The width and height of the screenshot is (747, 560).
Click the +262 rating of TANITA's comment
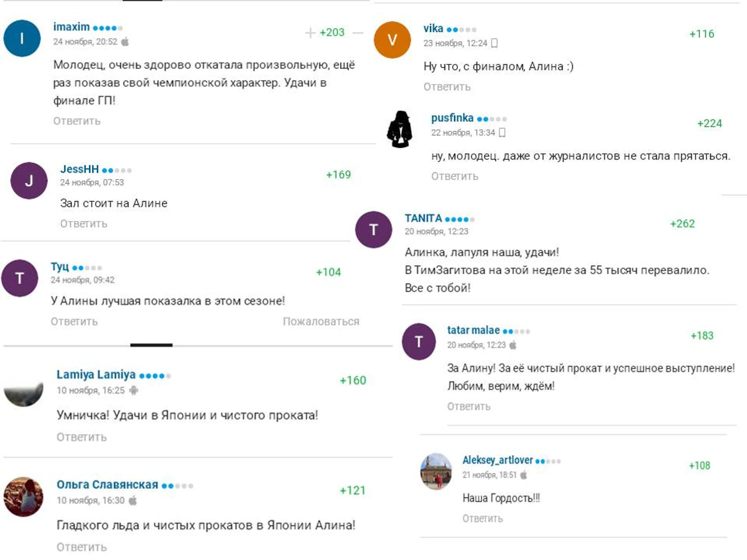[x=683, y=223]
